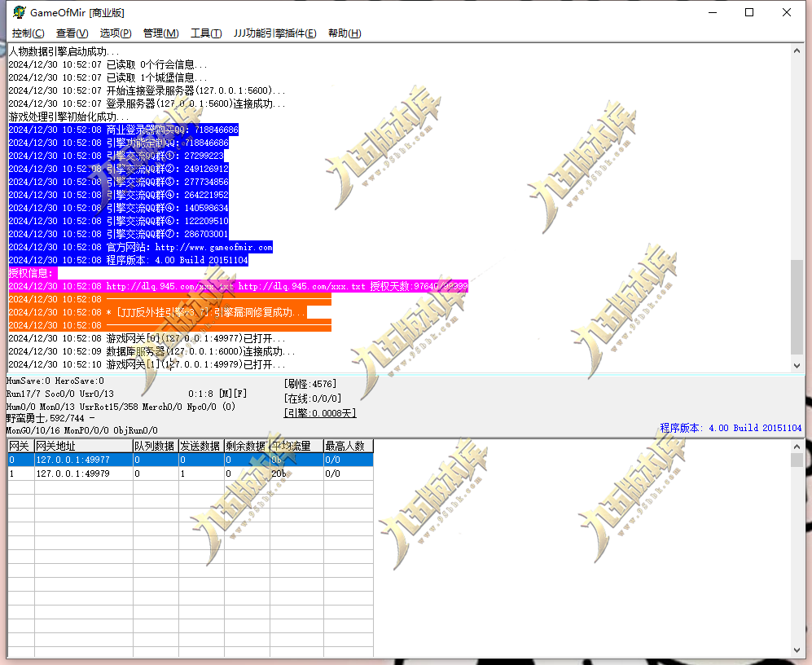812x665 pixels.
Task: Click the 授权信息 magenta log line
Action: 33,273
